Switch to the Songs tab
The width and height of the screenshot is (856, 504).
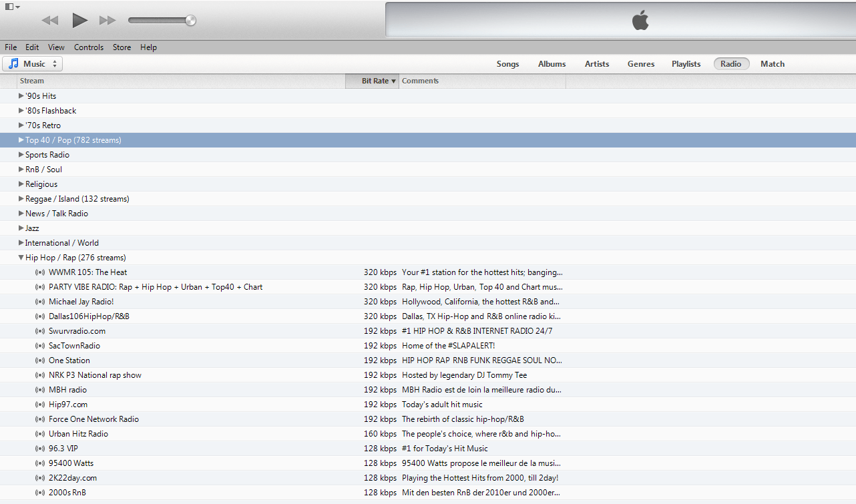507,64
